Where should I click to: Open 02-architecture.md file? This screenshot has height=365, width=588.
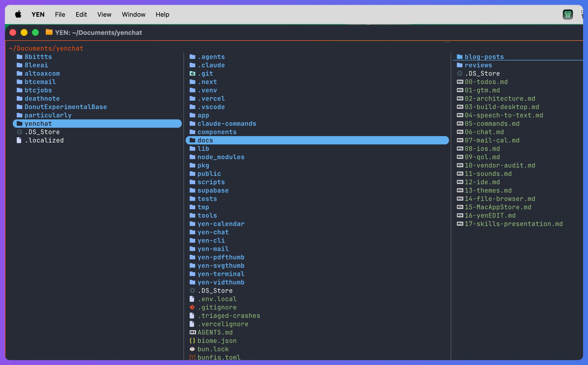pyautogui.click(x=500, y=98)
